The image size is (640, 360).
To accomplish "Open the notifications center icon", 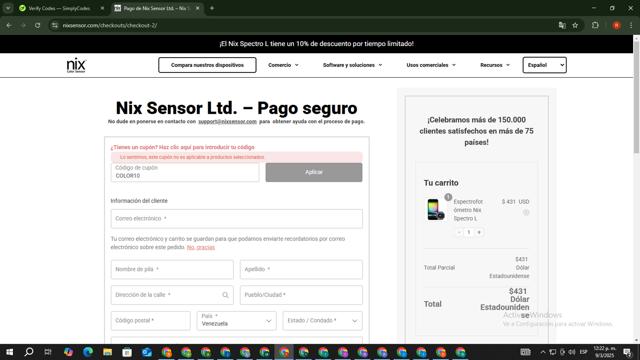I will coord(627,352).
